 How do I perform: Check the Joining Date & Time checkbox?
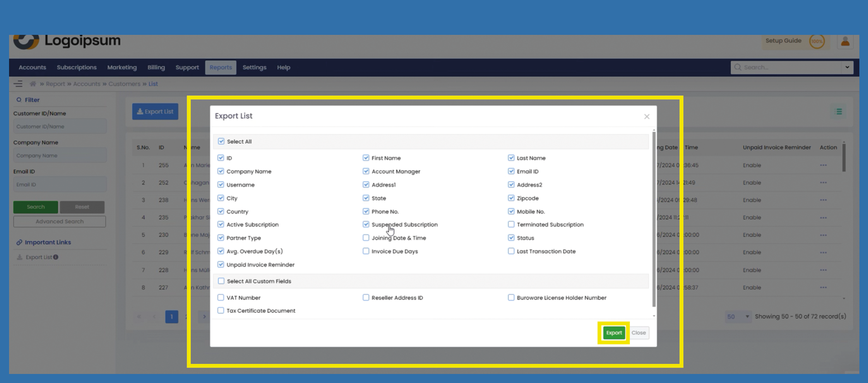click(x=366, y=238)
